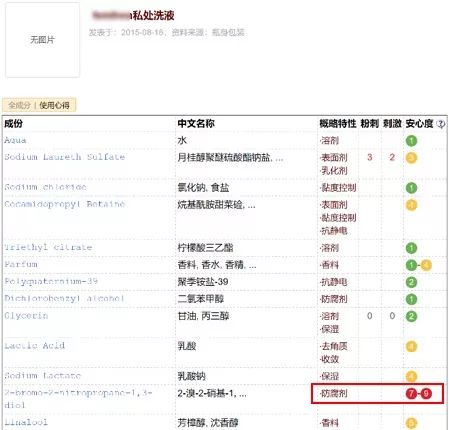Click the 安心度 column header
The image size is (449, 430).
419,124
